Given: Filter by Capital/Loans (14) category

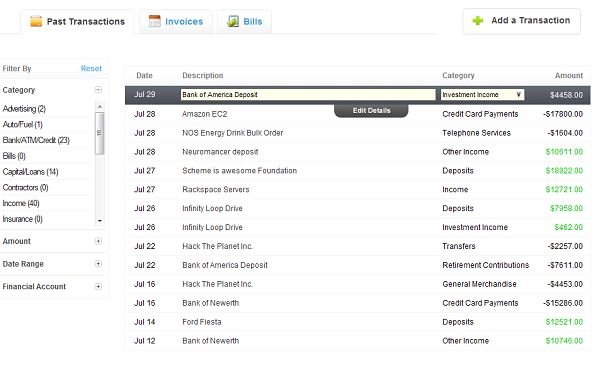Looking at the screenshot, I should [x=30, y=172].
